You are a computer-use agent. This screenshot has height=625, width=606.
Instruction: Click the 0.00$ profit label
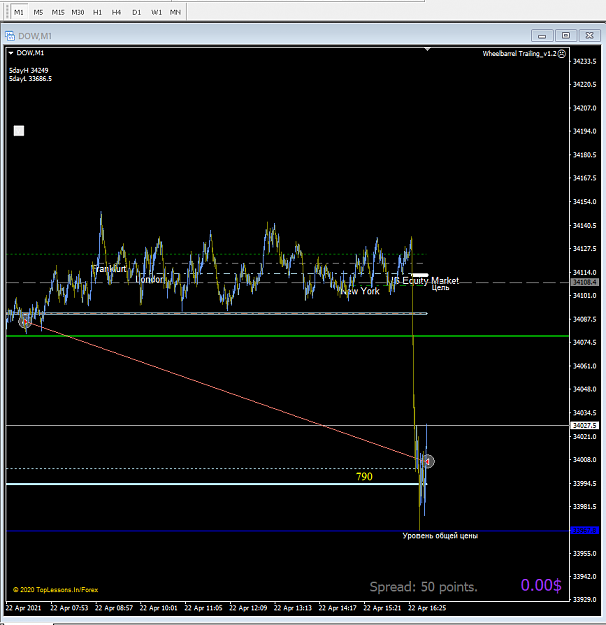click(x=541, y=585)
